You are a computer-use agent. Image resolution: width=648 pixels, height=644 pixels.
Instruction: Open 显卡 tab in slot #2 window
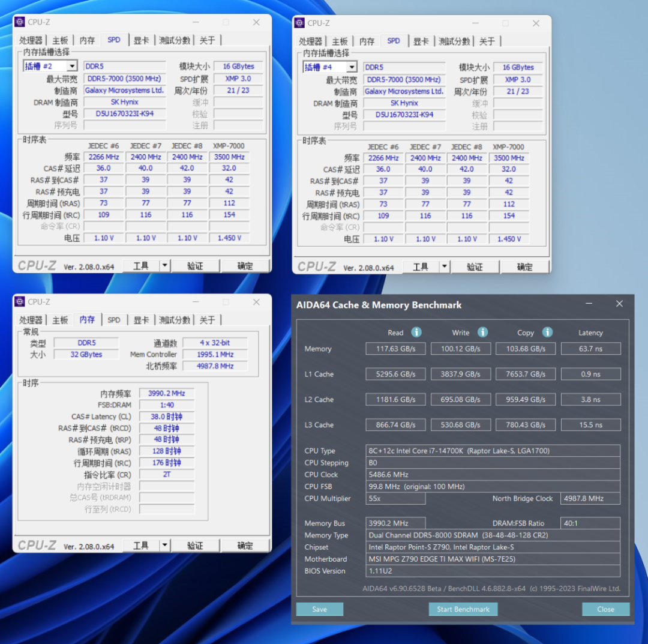pos(141,40)
